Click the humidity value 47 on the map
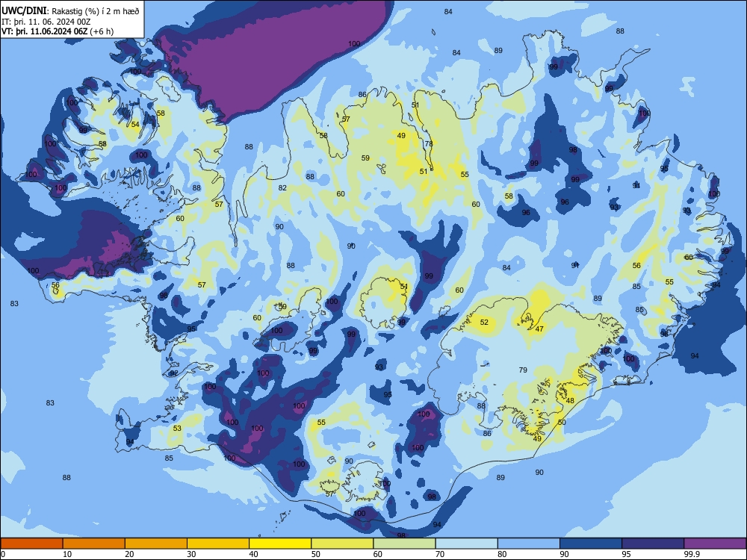 coord(539,329)
